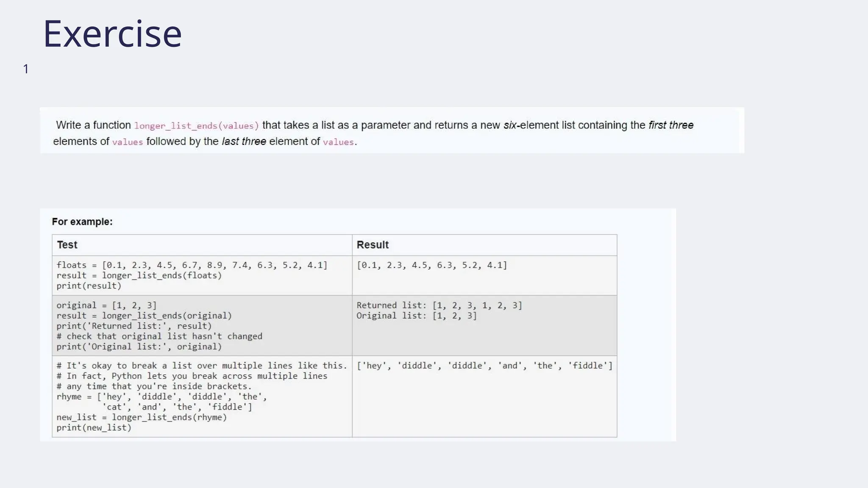Click the italic word 'six' in the description
The width and height of the screenshot is (868, 488).
click(510, 125)
